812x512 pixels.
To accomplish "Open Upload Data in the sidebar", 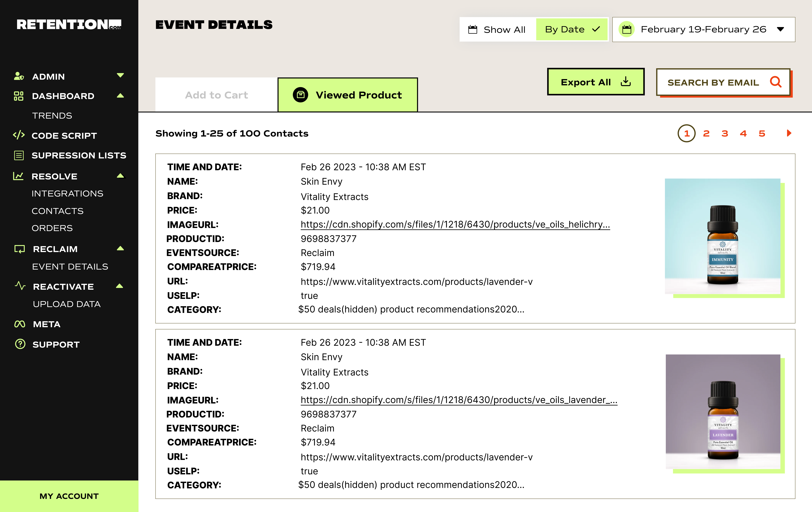I will coord(67,304).
